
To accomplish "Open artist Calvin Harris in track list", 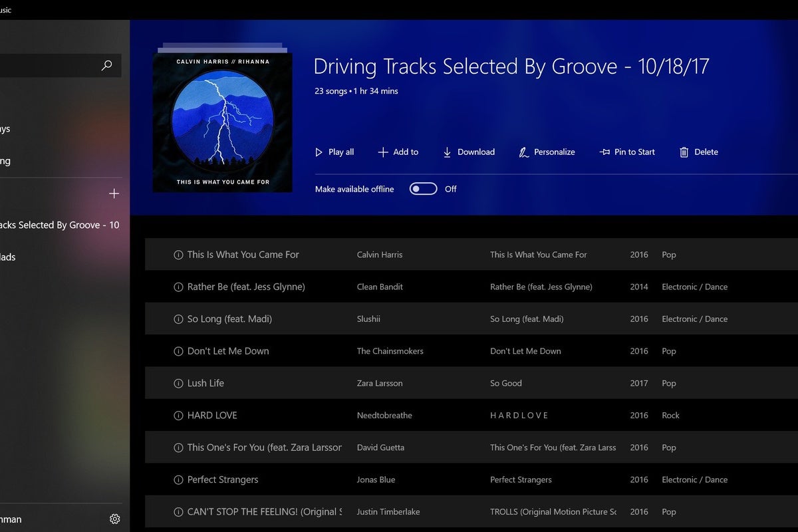I will pyautogui.click(x=380, y=255).
